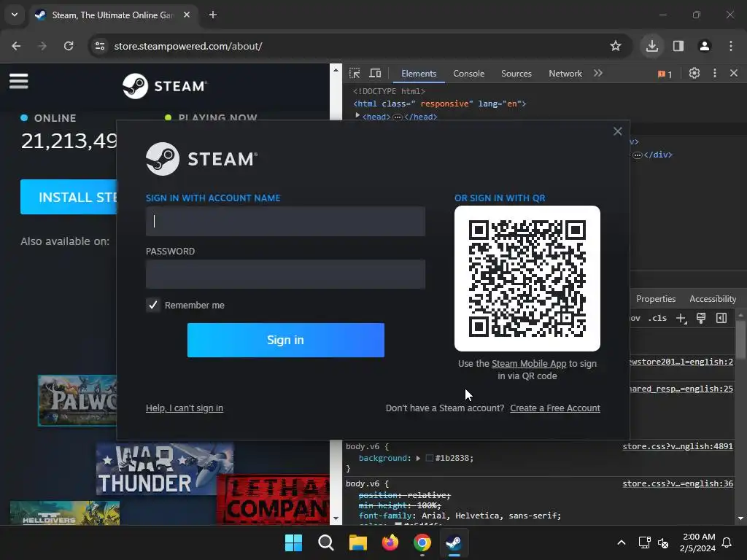
Task: Open the Accessibility pane tab
Action: point(713,299)
